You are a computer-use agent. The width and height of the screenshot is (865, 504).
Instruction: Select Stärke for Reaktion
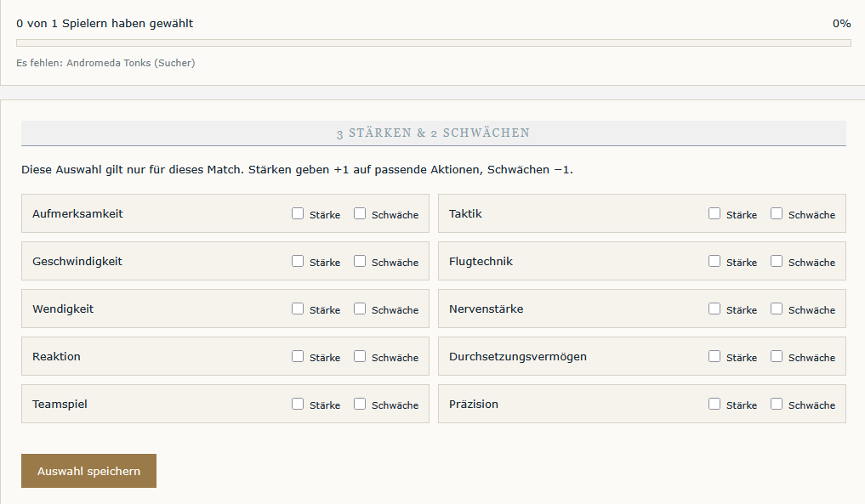298,356
